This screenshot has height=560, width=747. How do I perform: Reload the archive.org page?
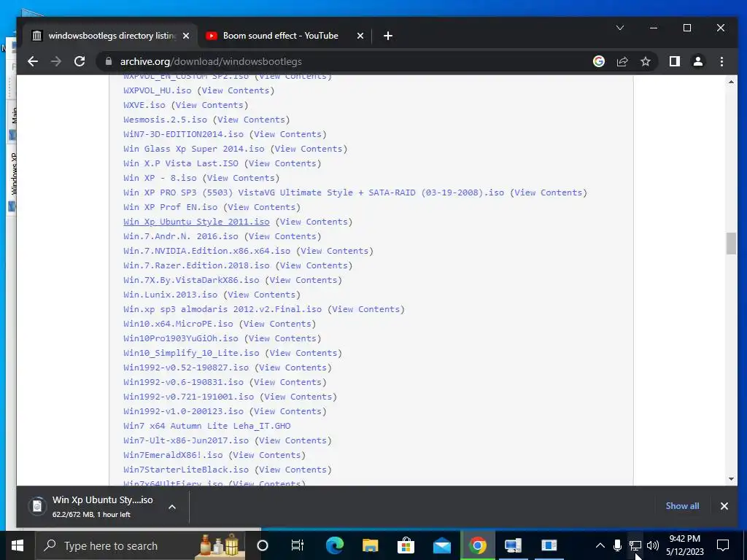pyautogui.click(x=80, y=61)
